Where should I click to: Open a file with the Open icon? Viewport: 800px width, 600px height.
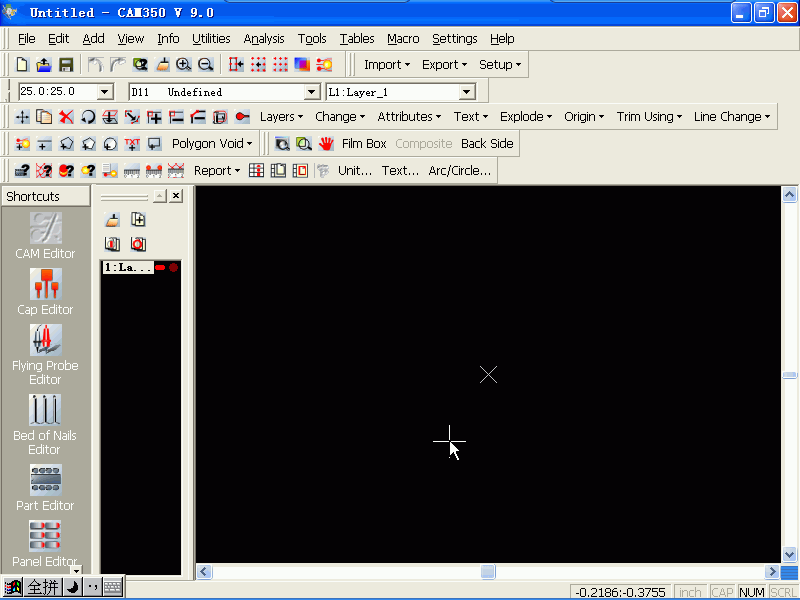pos(43,64)
